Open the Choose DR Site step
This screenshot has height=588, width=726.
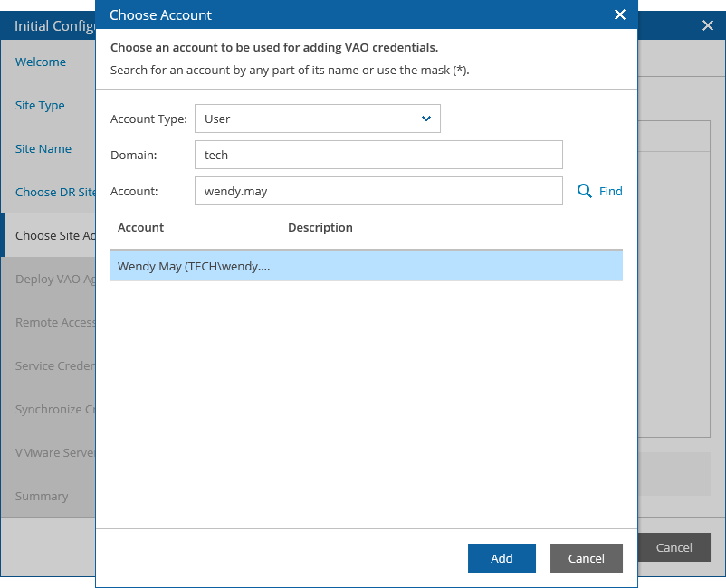(x=55, y=193)
